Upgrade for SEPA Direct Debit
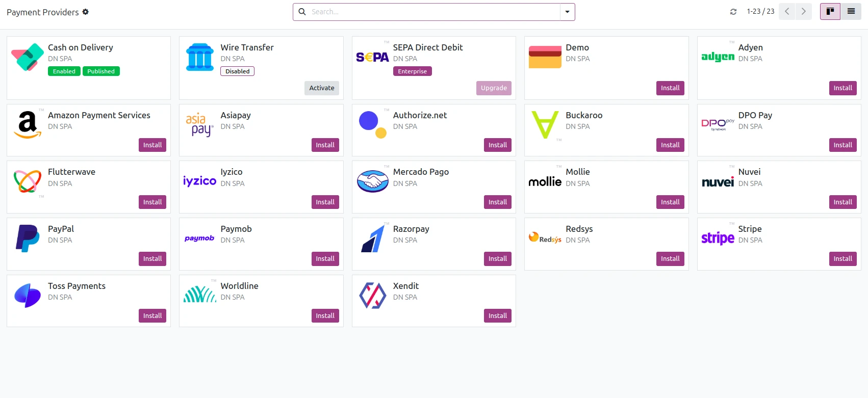Viewport: 868px width, 398px height. tap(494, 88)
